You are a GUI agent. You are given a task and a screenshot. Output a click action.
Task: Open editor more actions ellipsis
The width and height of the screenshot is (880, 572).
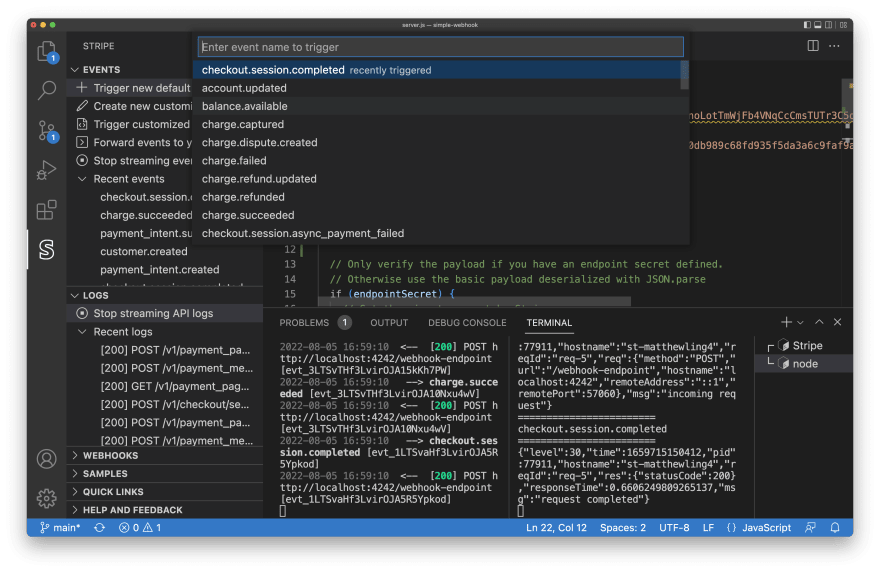click(x=835, y=46)
